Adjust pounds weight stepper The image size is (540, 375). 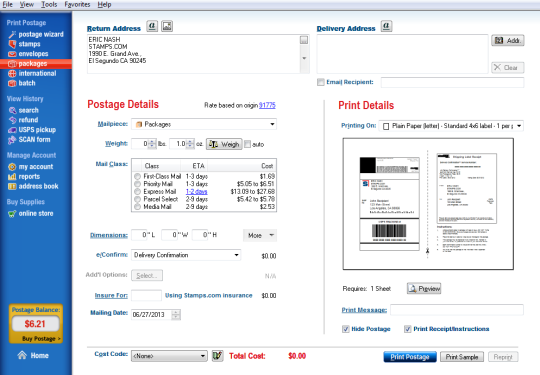[x=152, y=144]
